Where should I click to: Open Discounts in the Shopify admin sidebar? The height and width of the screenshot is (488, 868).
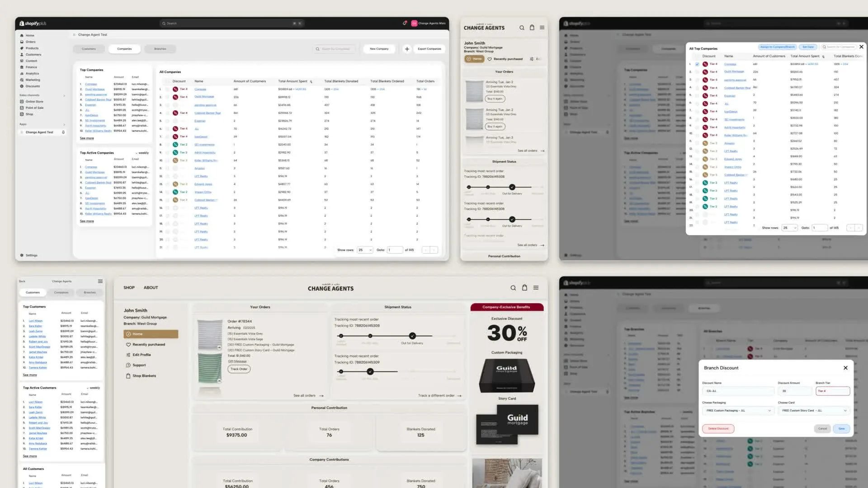pyautogui.click(x=30, y=86)
